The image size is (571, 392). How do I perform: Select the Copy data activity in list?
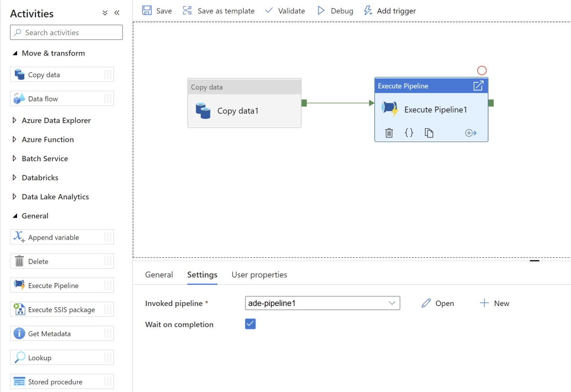point(62,75)
